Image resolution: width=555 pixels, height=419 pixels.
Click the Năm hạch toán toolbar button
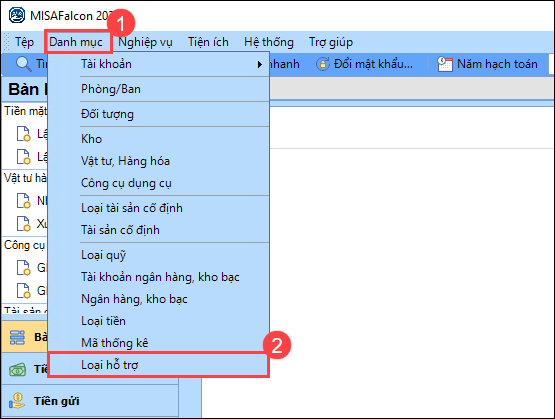pos(487,64)
